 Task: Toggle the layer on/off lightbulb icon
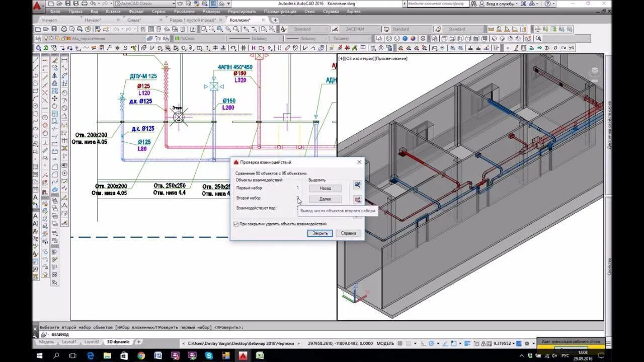(46, 38)
